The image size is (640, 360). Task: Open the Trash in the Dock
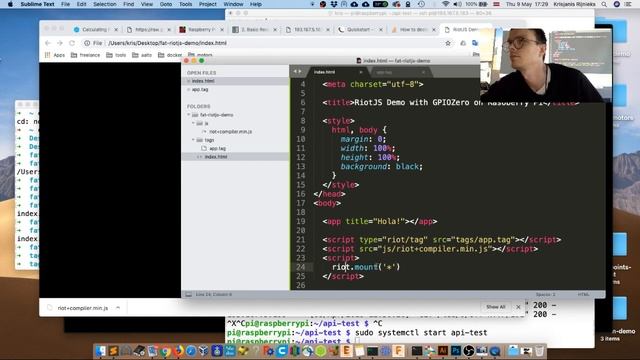(x=539, y=351)
